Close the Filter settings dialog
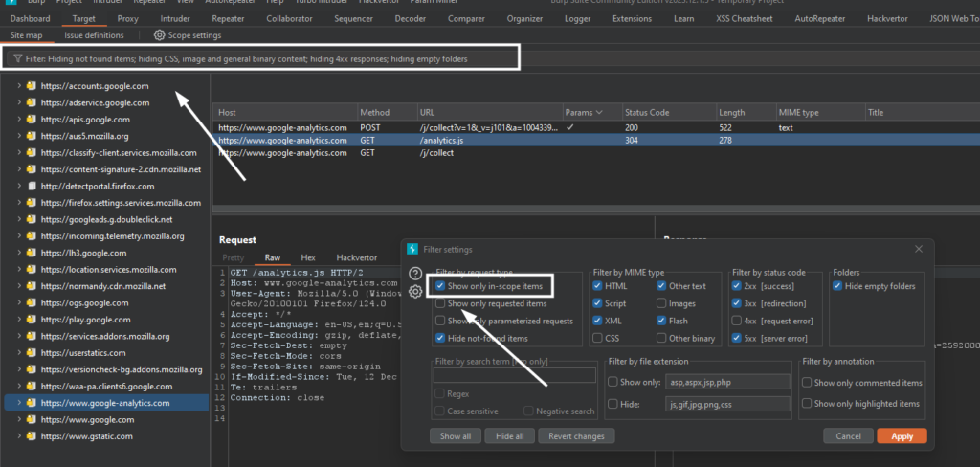Image resolution: width=980 pixels, height=467 pixels. coord(919,249)
